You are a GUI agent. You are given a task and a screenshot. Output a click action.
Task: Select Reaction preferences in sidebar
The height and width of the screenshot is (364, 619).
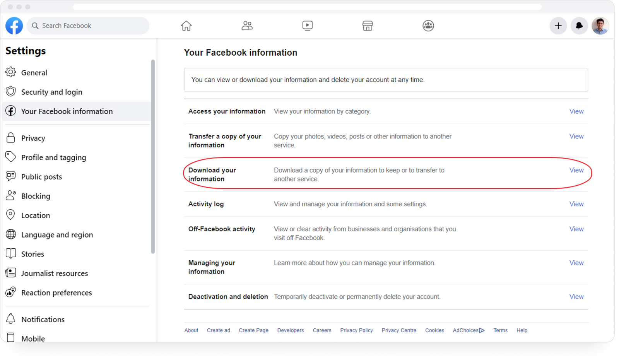coord(56,292)
